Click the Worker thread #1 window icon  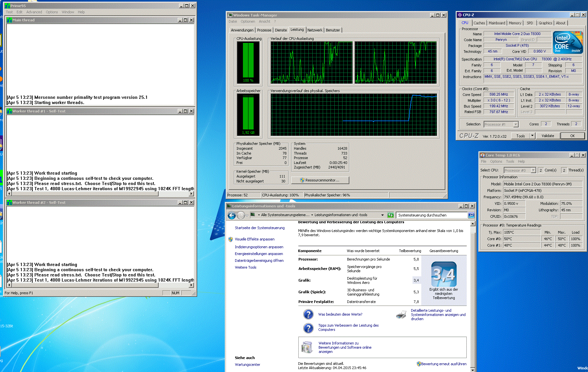tap(9, 111)
